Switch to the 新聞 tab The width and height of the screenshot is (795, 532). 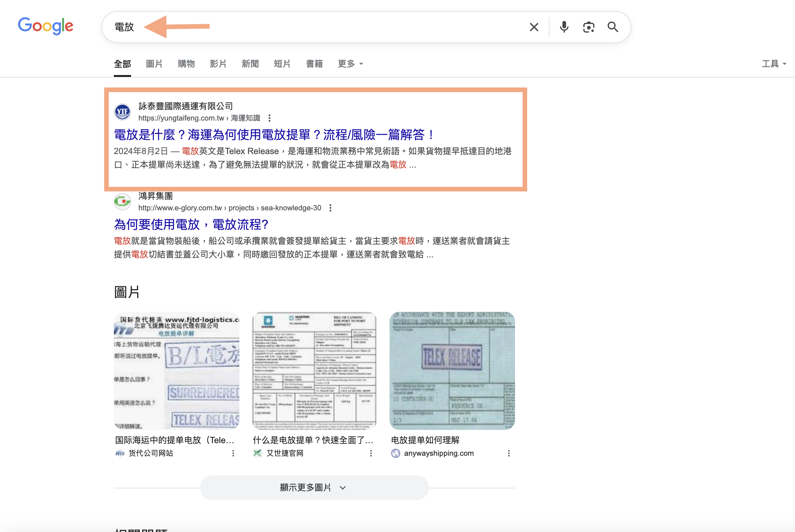(250, 64)
